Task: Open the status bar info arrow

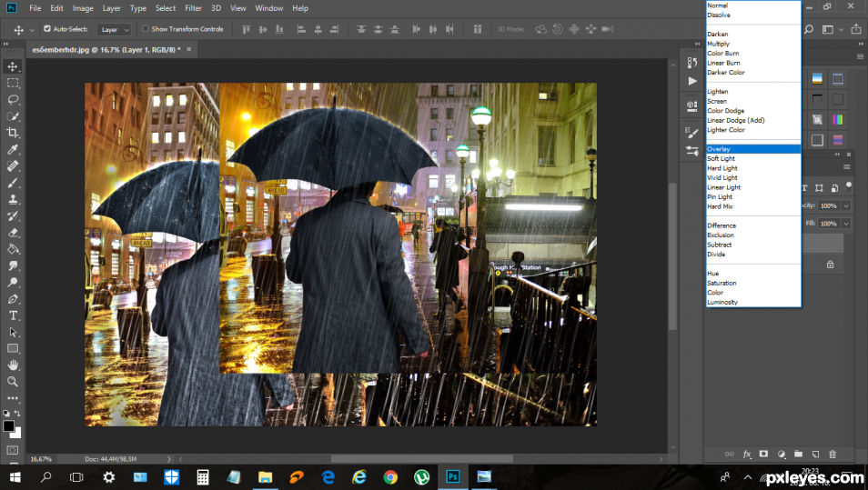Action: tap(169, 459)
